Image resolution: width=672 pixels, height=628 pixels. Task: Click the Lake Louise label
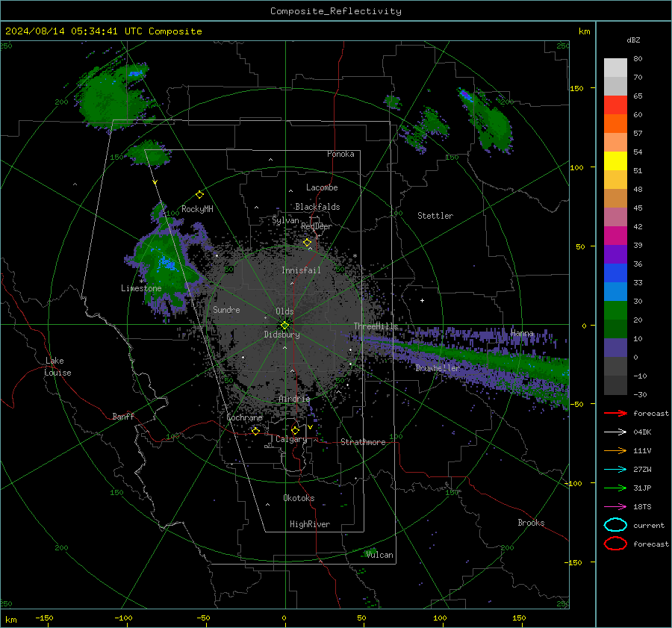[x=57, y=367]
